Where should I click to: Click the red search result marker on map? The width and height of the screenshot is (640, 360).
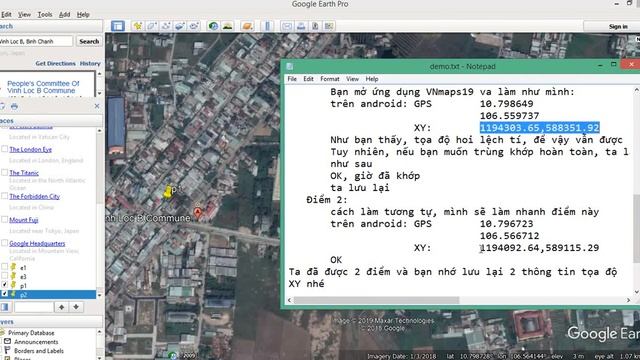(x=198, y=213)
